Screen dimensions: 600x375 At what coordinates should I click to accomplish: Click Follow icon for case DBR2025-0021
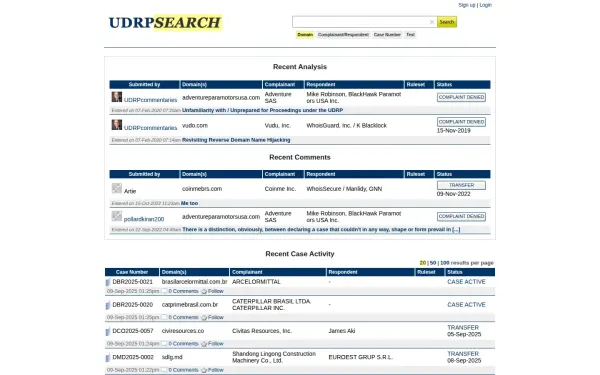click(x=204, y=291)
